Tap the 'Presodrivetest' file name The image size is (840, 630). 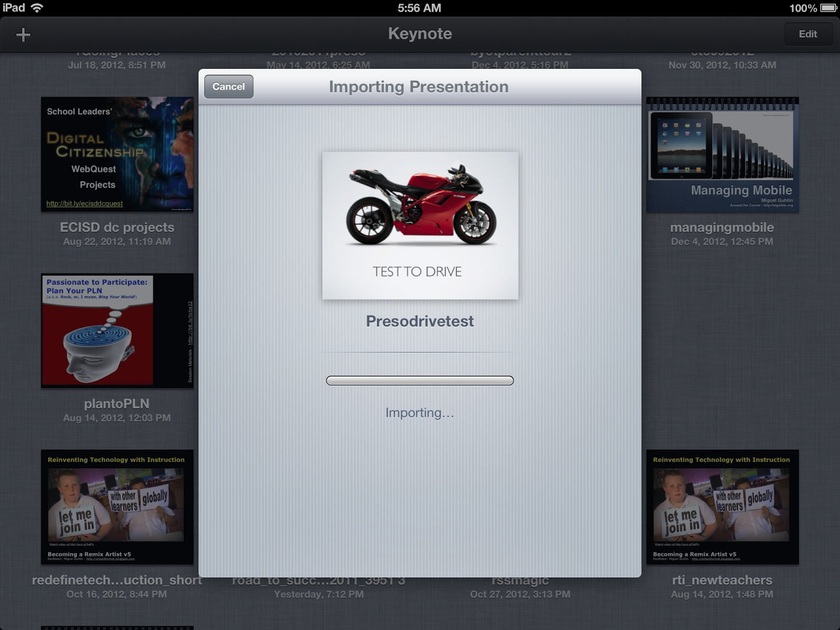[420, 321]
